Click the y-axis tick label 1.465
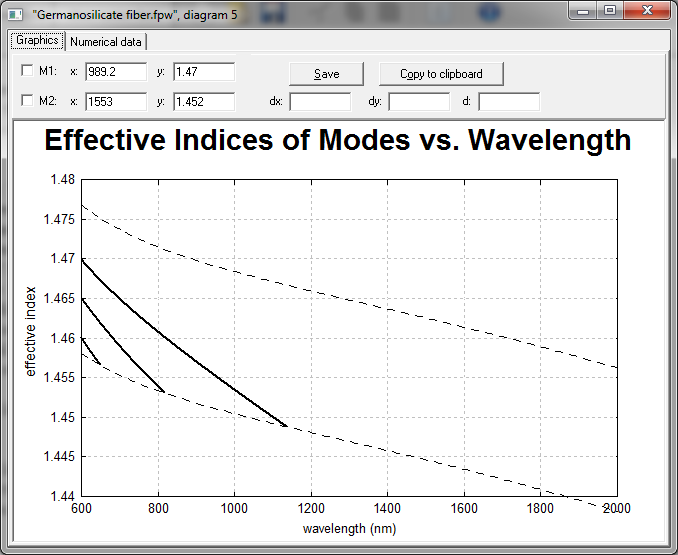Image resolution: width=678 pixels, height=555 pixels. pyautogui.click(x=59, y=299)
